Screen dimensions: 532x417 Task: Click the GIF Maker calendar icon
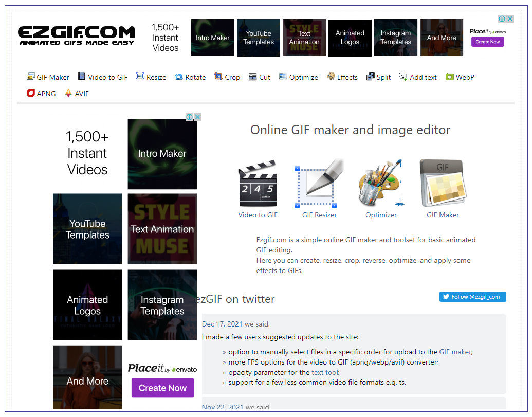click(x=443, y=183)
